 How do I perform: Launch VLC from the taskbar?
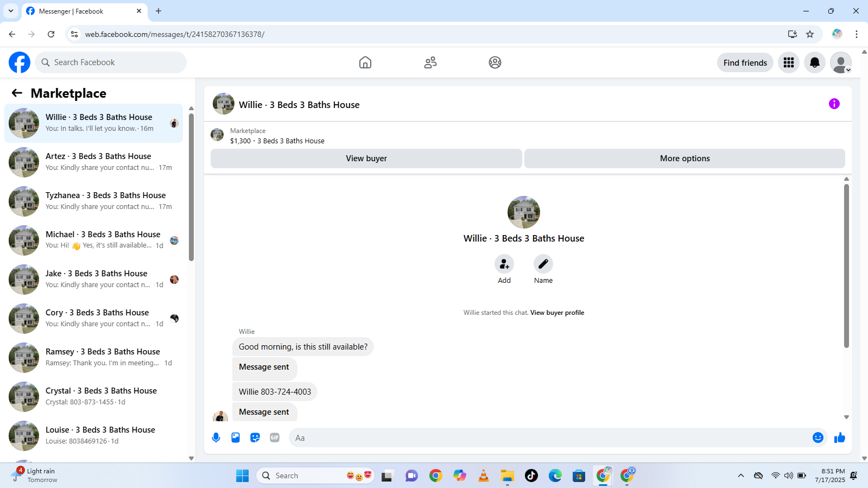[x=483, y=476]
